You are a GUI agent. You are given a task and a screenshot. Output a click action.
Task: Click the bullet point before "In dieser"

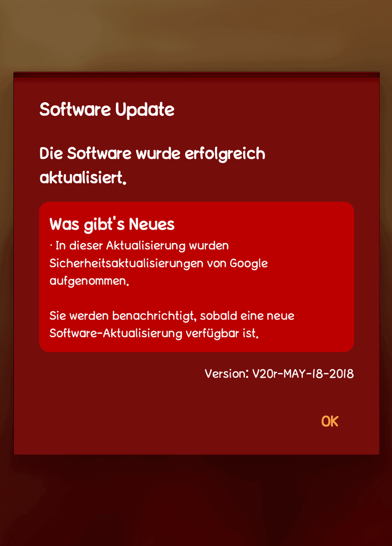[x=51, y=246]
